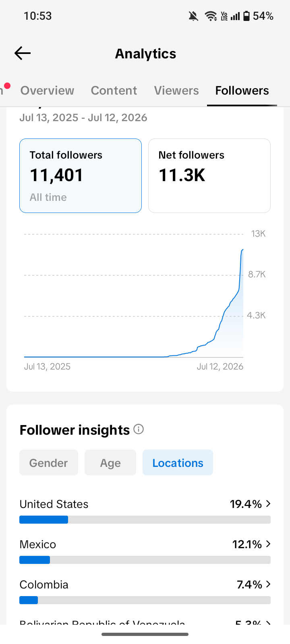
Task: Switch to the Overview tab
Action: pyautogui.click(x=48, y=90)
